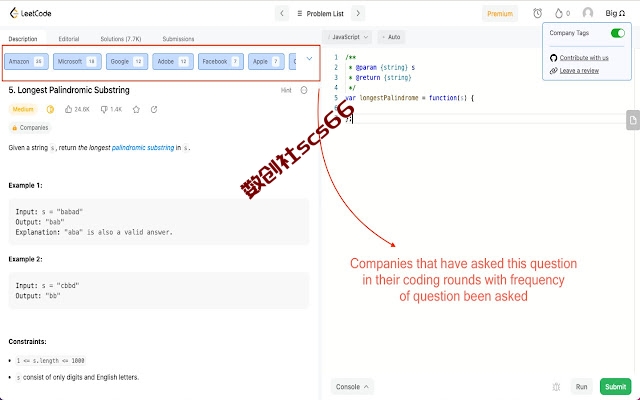Click the LeetCode logo
This screenshot has width=640, height=400.
[30, 13]
